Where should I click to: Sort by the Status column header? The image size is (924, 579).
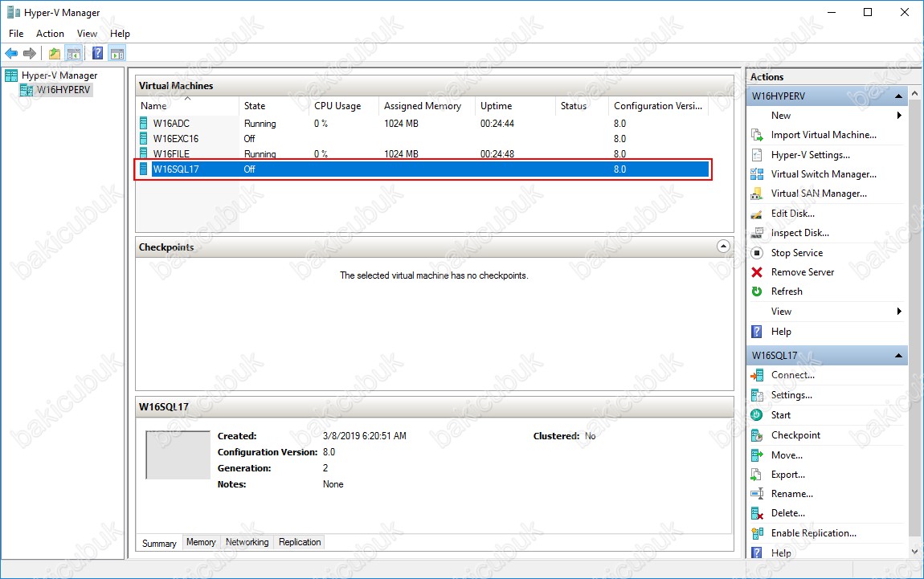pyautogui.click(x=582, y=106)
